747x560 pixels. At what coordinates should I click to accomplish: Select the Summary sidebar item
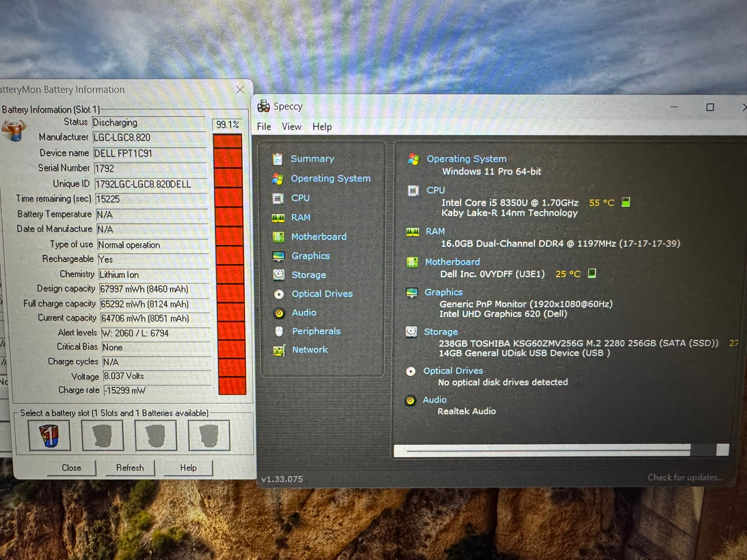(x=312, y=159)
